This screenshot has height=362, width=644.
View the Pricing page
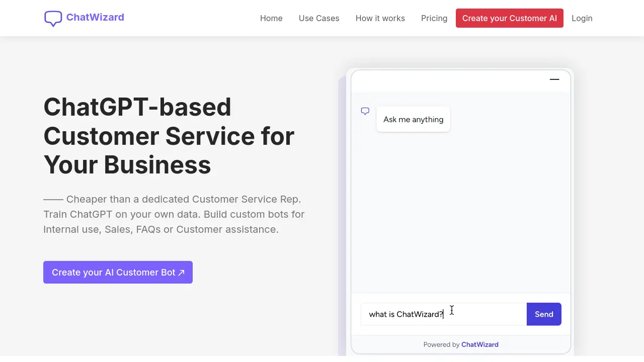tap(434, 18)
